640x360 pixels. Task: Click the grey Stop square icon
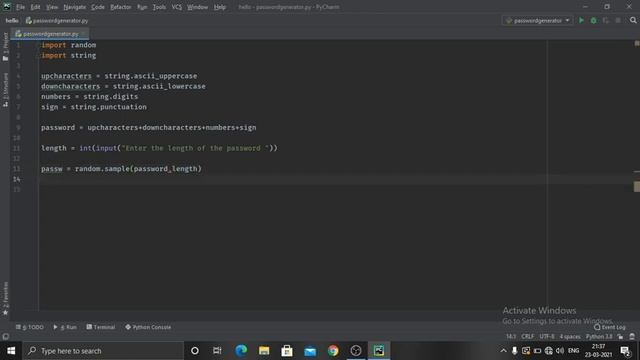tap(618, 20)
